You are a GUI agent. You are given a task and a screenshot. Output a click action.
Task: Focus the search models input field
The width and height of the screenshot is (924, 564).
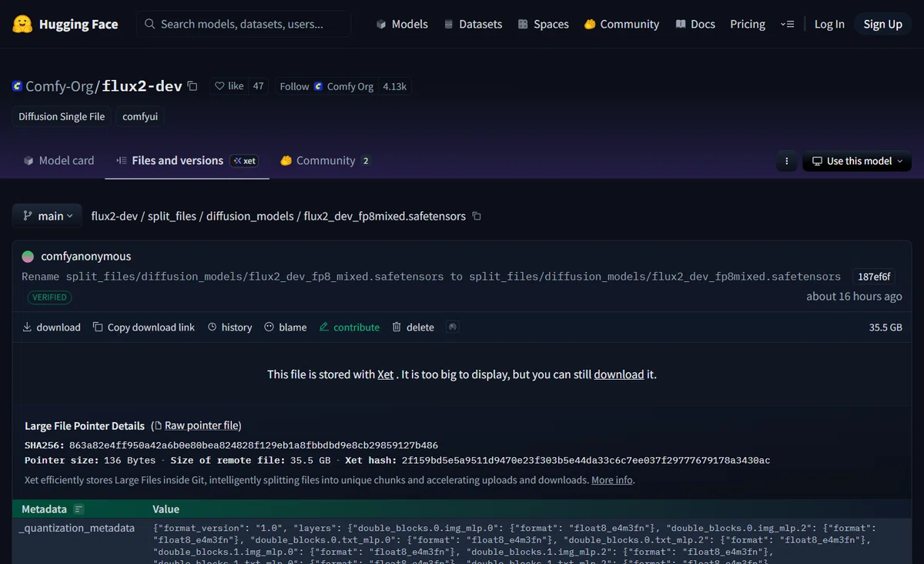244,24
